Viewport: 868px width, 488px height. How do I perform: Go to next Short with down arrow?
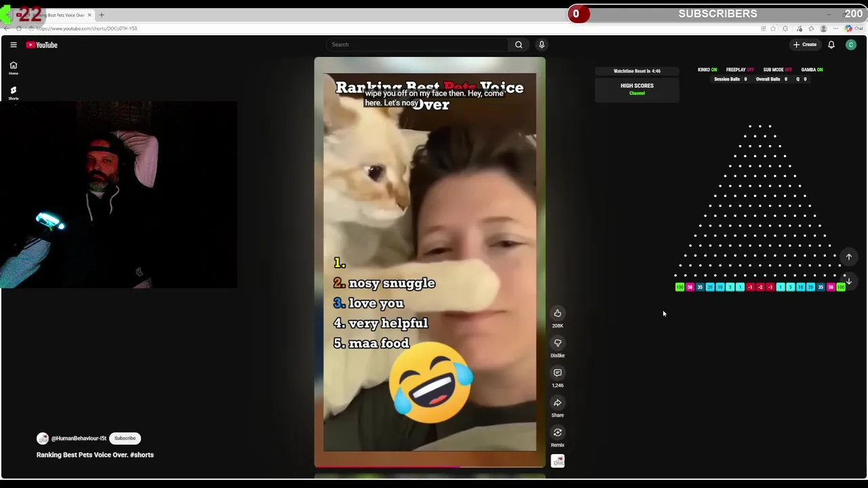pos(848,281)
